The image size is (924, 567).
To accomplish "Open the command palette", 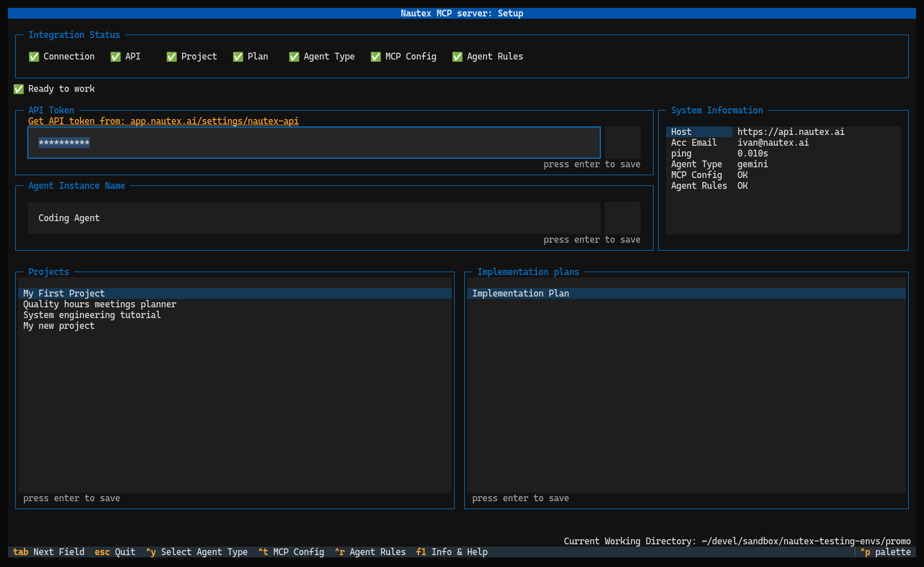I will [886, 552].
